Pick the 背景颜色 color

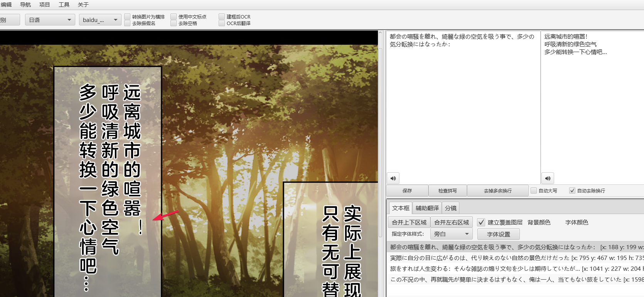coord(539,222)
